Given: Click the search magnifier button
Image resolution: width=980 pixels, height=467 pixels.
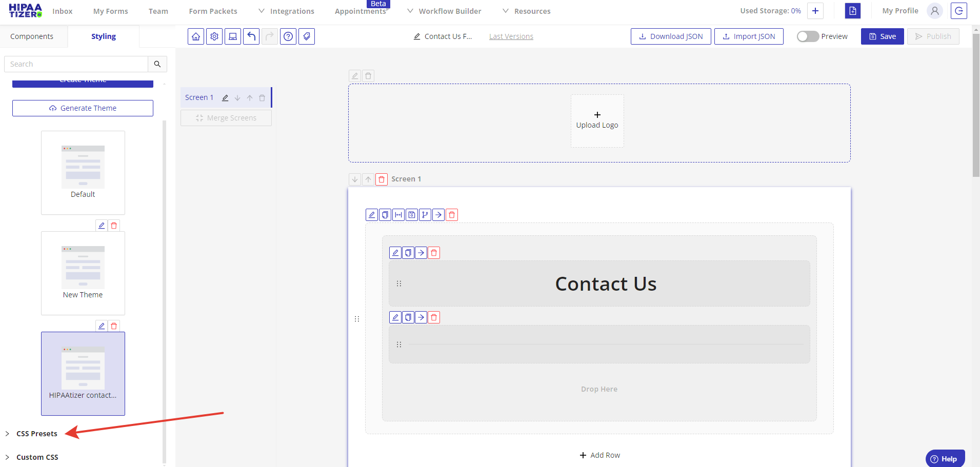Looking at the screenshot, I should (157, 64).
